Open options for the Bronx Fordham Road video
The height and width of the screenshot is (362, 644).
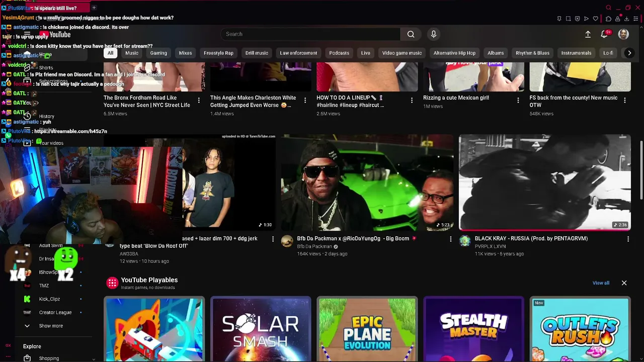(x=199, y=100)
